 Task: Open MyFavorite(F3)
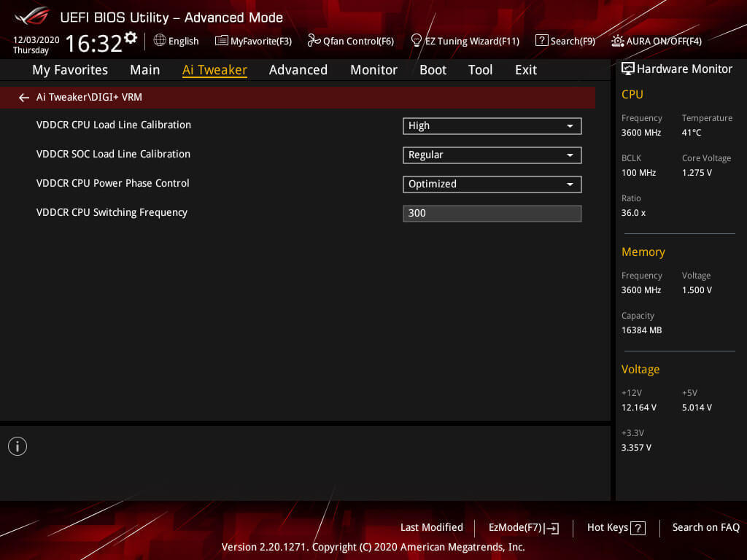[x=261, y=42]
